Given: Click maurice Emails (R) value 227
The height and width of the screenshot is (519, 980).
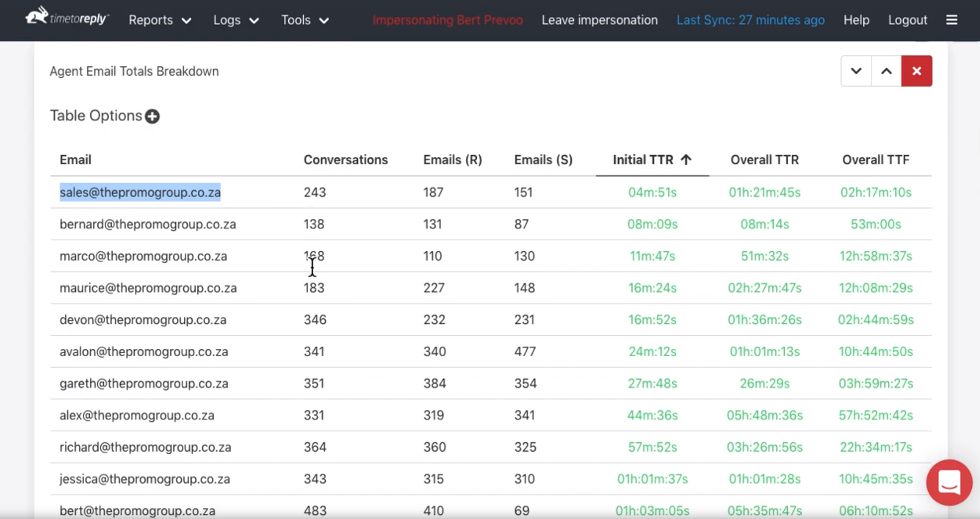Looking at the screenshot, I should coord(434,288).
